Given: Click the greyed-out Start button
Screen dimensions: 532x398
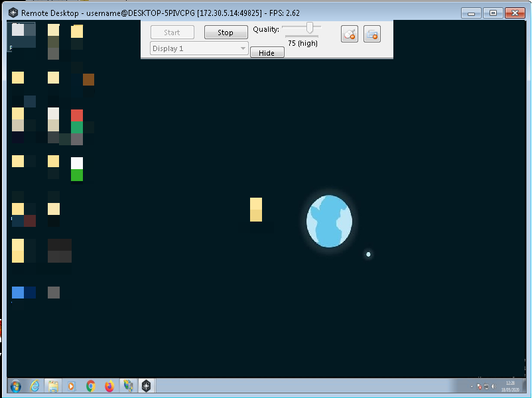Looking at the screenshot, I should coord(172,33).
